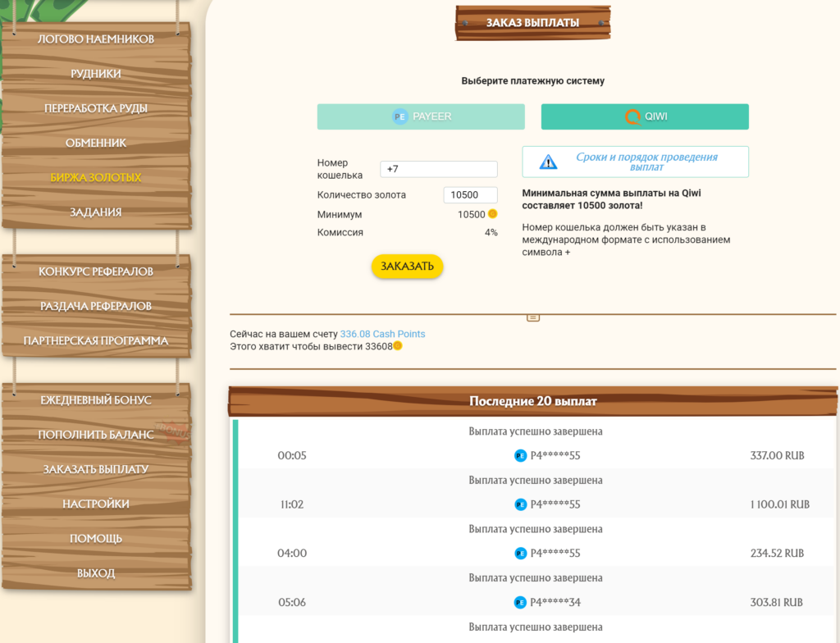Click the ЗАКАЗ ВЫПЛАТЫ wooden header
Screen dimensions: 840x643
point(532,23)
